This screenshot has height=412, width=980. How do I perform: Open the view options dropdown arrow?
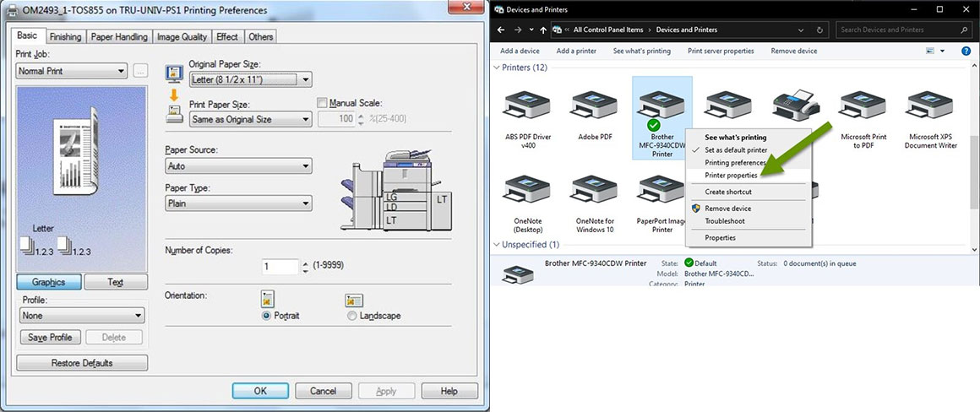click(x=943, y=51)
